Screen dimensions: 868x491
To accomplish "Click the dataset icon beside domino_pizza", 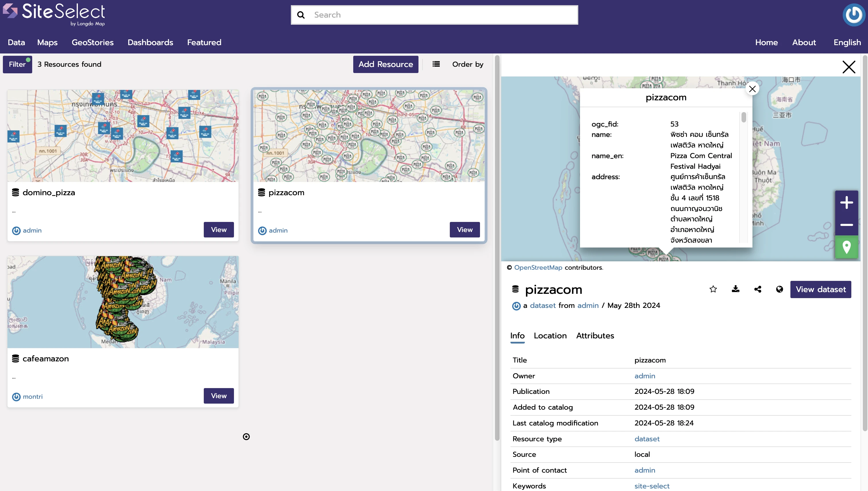I will (16, 192).
